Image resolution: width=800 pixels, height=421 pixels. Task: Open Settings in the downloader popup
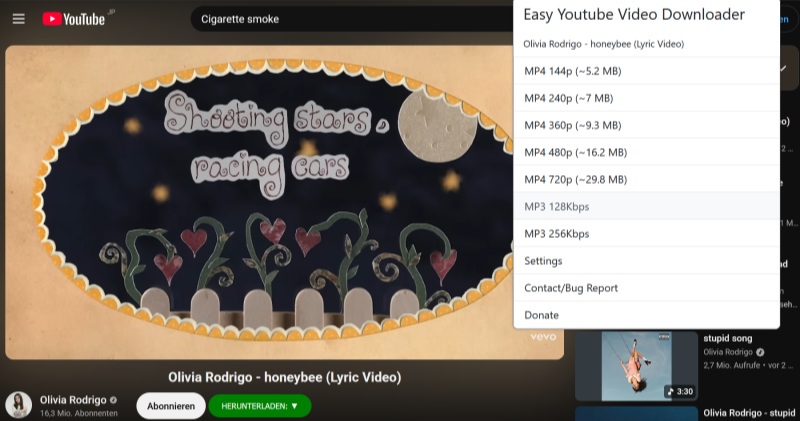[646, 260]
